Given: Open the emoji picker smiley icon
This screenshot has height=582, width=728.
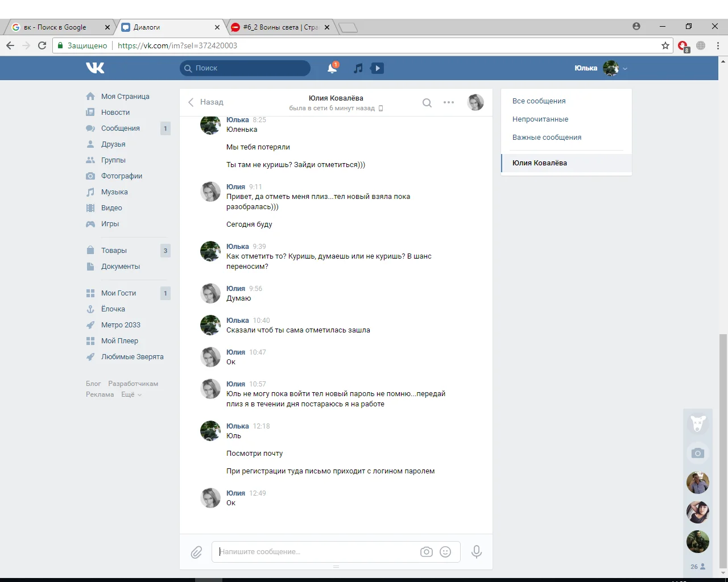Looking at the screenshot, I should pos(445,551).
